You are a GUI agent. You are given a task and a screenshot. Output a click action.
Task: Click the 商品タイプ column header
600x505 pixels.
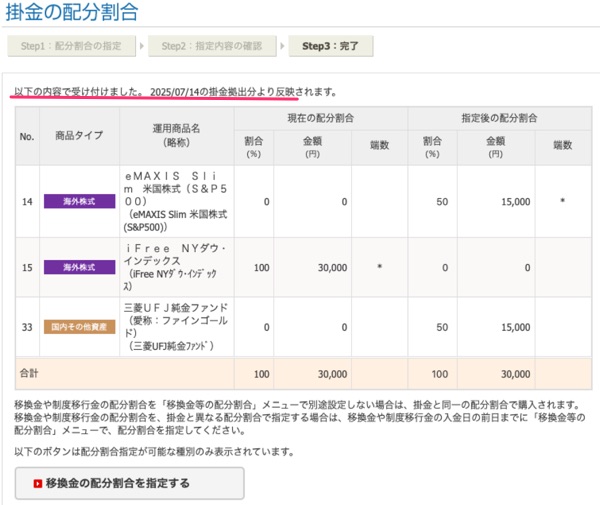(79, 135)
